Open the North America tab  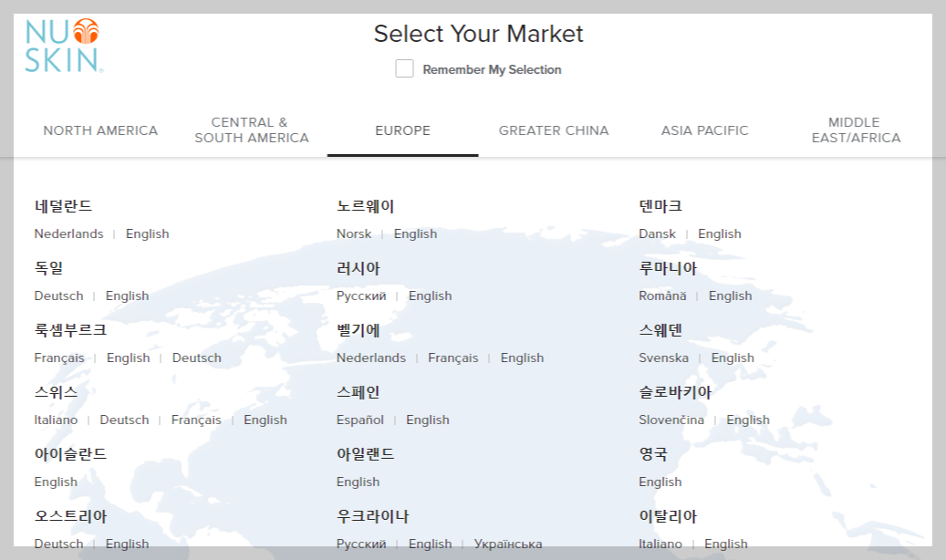click(x=100, y=130)
